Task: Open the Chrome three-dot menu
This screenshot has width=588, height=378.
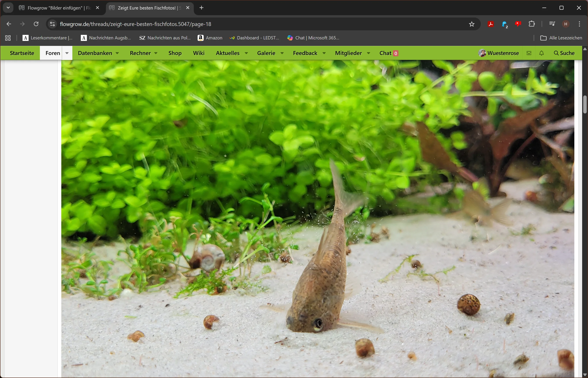Action: (x=579, y=24)
